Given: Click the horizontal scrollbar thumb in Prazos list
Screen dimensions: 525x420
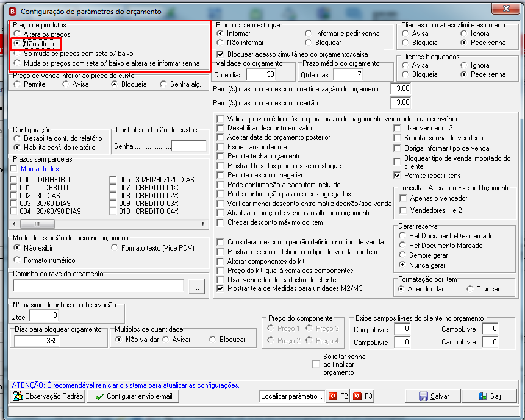Looking at the screenshot, I should (38, 224).
